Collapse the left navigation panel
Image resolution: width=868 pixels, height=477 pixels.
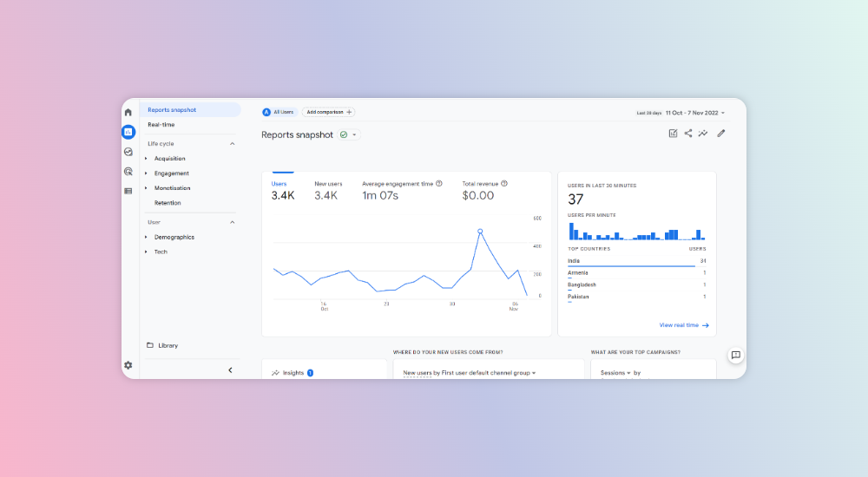click(x=230, y=370)
